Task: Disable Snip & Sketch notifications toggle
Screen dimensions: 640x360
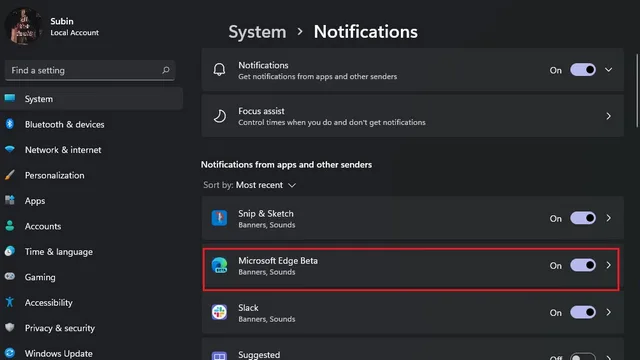Action: point(583,218)
